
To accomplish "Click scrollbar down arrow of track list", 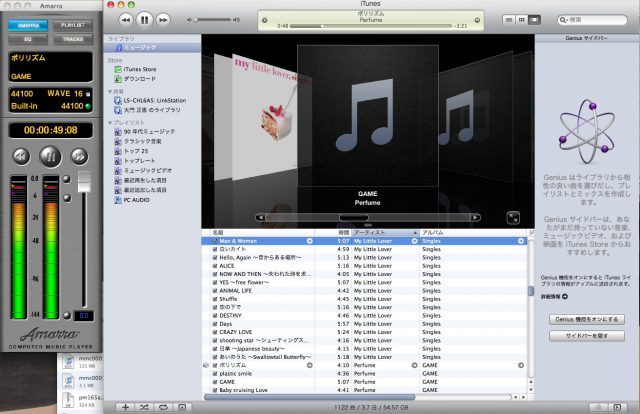I will click(x=531, y=390).
